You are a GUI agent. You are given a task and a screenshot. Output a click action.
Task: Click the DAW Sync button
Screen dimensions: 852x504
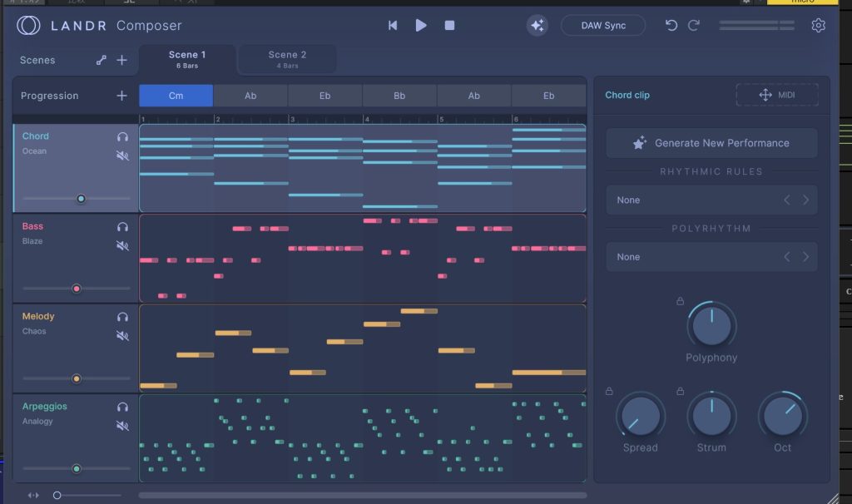point(603,26)
